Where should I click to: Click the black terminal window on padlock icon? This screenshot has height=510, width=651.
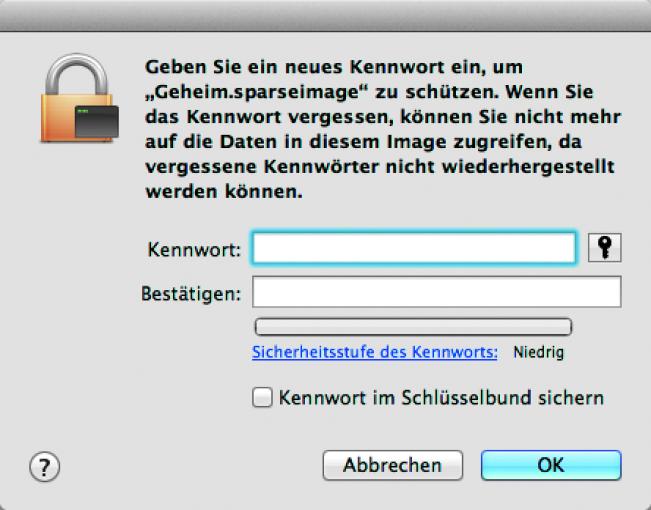pyautogui.click(x=97, y=121)
